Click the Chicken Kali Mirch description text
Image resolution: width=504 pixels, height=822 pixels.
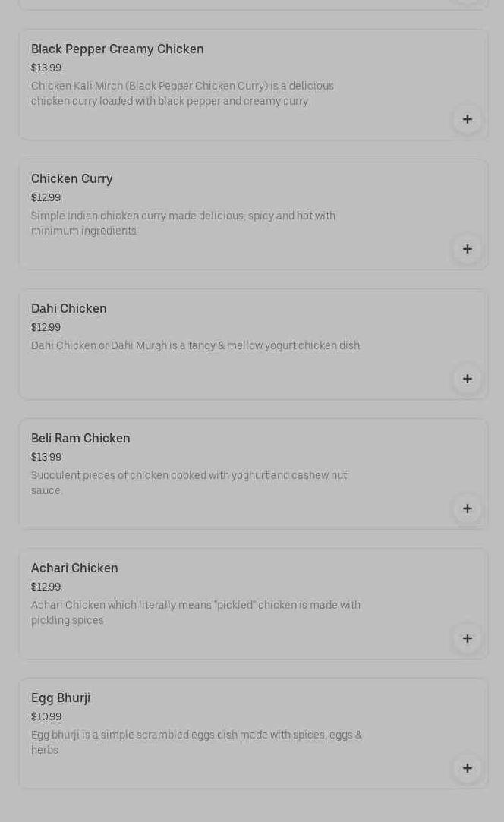pyautogui.click(x=182, y=93)
